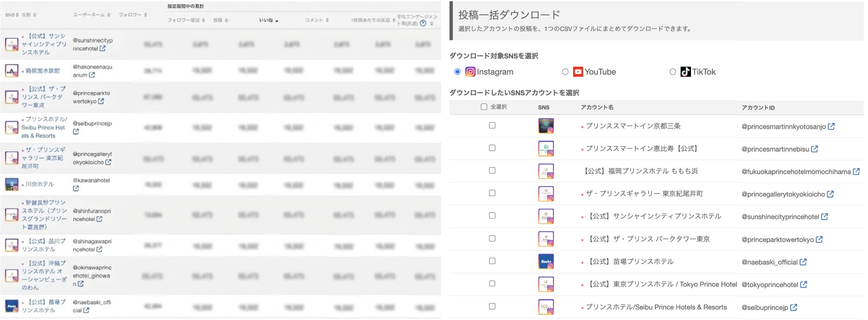Viewport: 868px width, 320px height.
Task: Click external link icon beside @okinawaprincehotel_ginowan
Action: point(81,283)
